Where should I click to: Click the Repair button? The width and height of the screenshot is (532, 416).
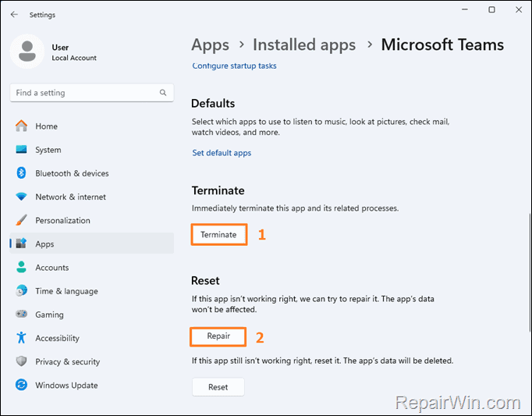pos(218,336)
